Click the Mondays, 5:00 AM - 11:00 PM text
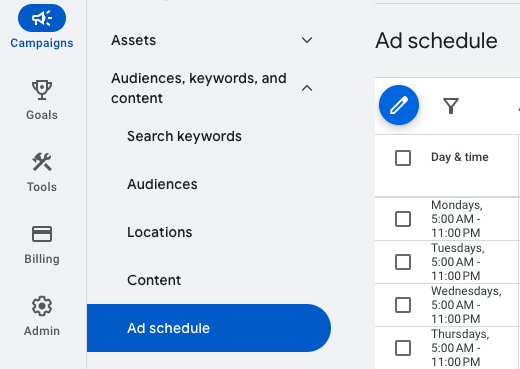The width and height of the screenshot is (520, 369). [457, 219]
